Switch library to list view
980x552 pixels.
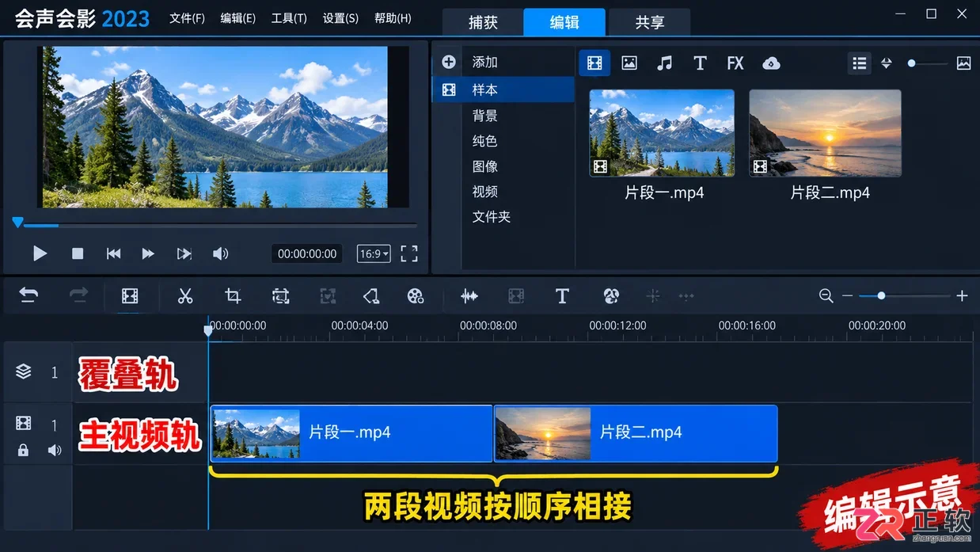tap(859, 63)
